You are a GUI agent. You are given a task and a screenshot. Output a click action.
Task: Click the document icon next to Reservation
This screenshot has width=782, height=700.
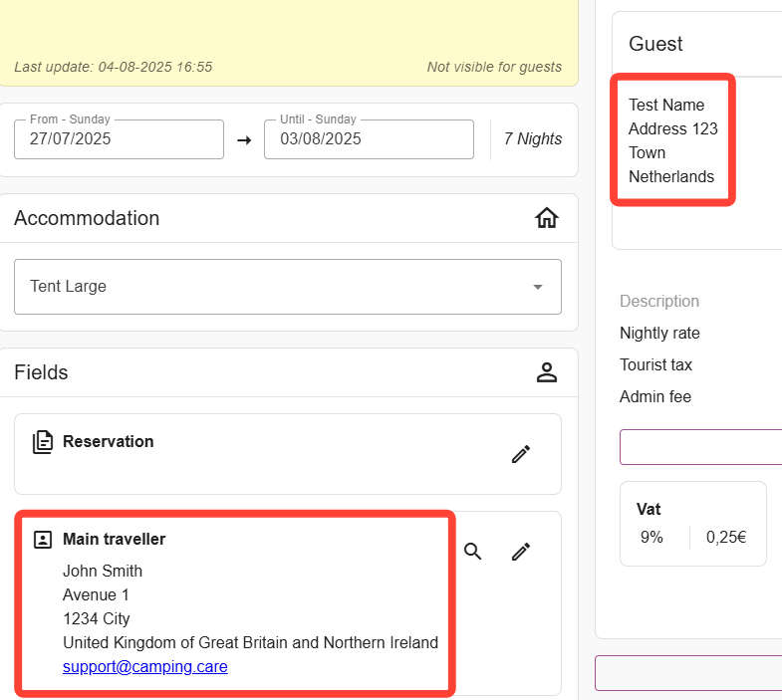42,442
